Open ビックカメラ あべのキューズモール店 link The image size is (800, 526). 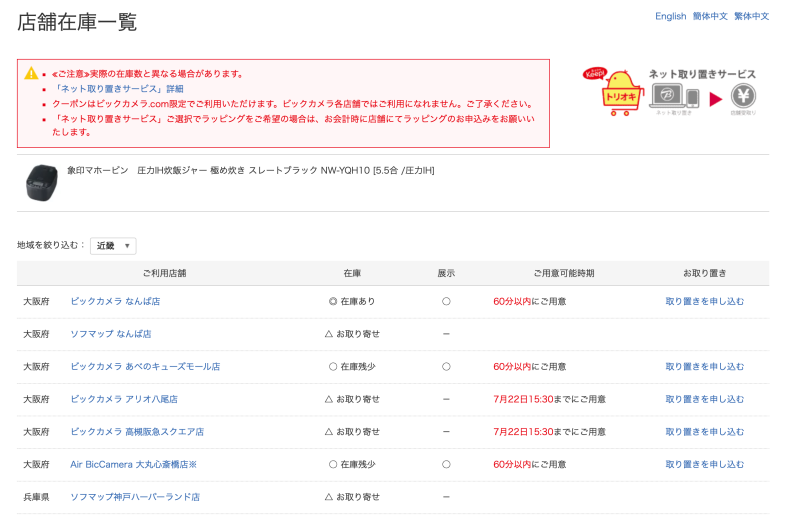(145, 367)
